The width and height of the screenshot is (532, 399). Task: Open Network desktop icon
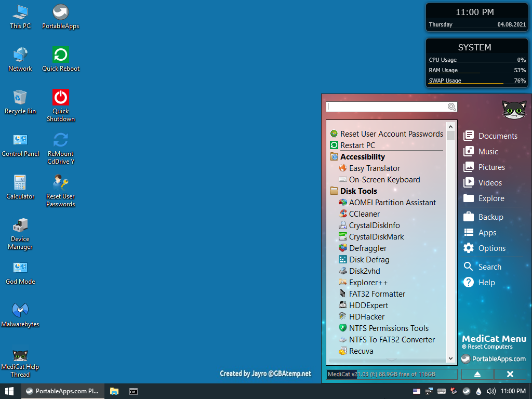20,60
